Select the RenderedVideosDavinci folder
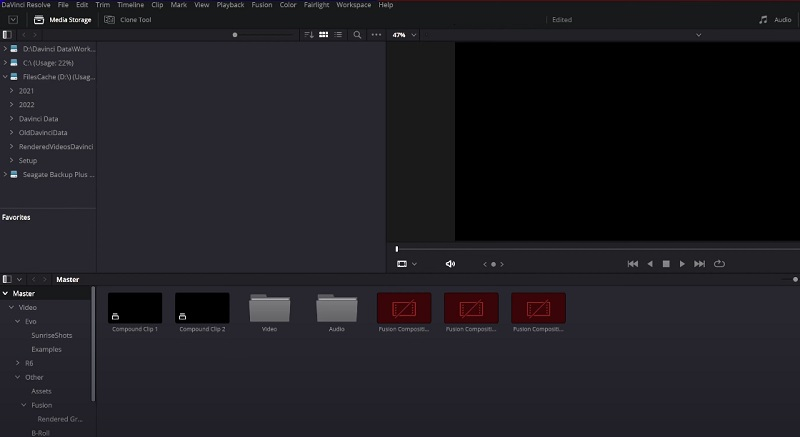This screenshot has height=437, width=800. tap(56, 146)
